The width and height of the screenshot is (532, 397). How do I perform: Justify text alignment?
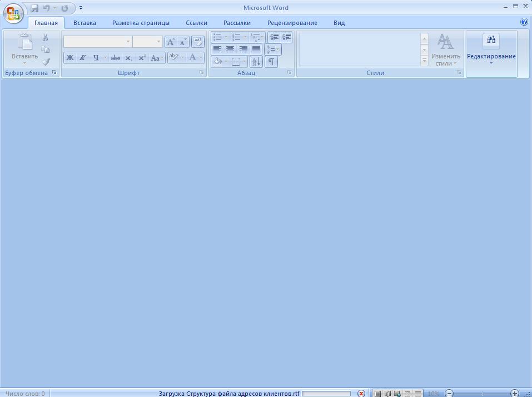pyautogui.click(x=256, y=49)
